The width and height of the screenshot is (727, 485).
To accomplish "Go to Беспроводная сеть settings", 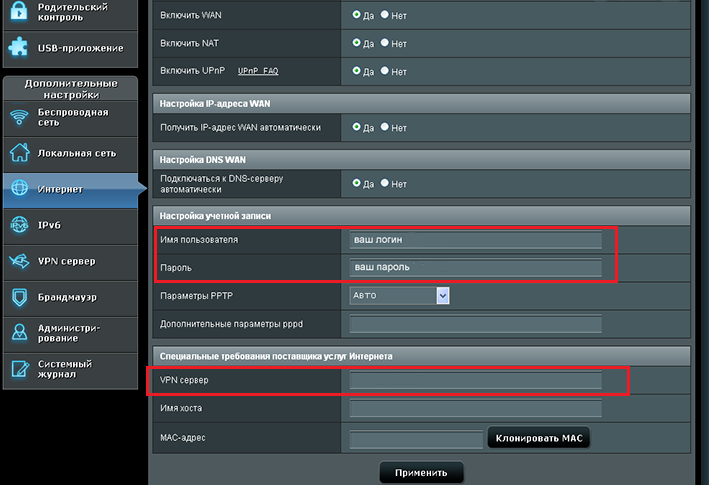I will tap(70, 118).
